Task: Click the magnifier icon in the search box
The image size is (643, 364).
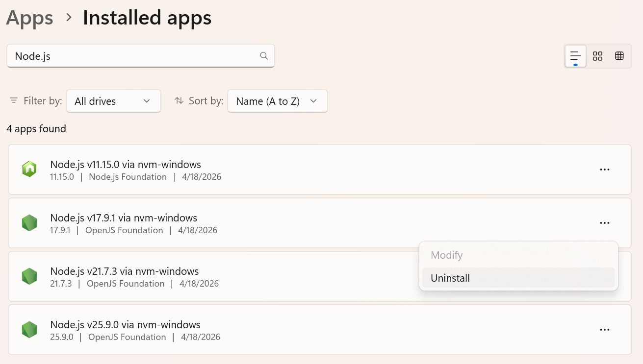Action: [x=264, y=56]
